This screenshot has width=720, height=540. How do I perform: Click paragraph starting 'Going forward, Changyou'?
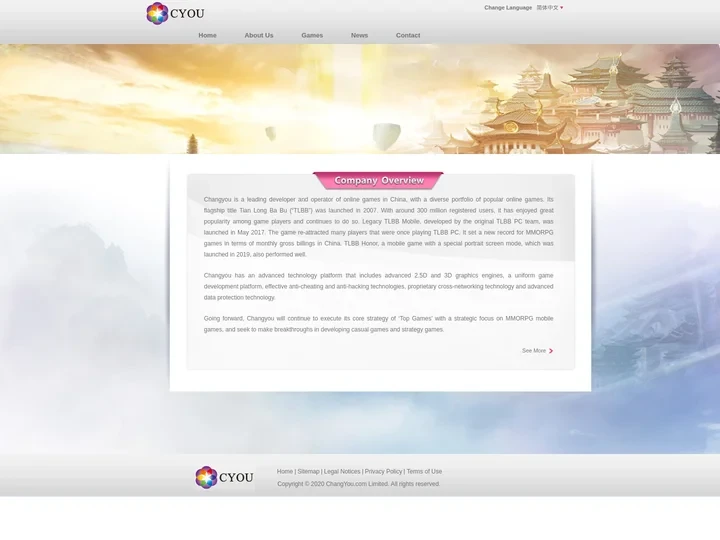[x=378, y=324]
